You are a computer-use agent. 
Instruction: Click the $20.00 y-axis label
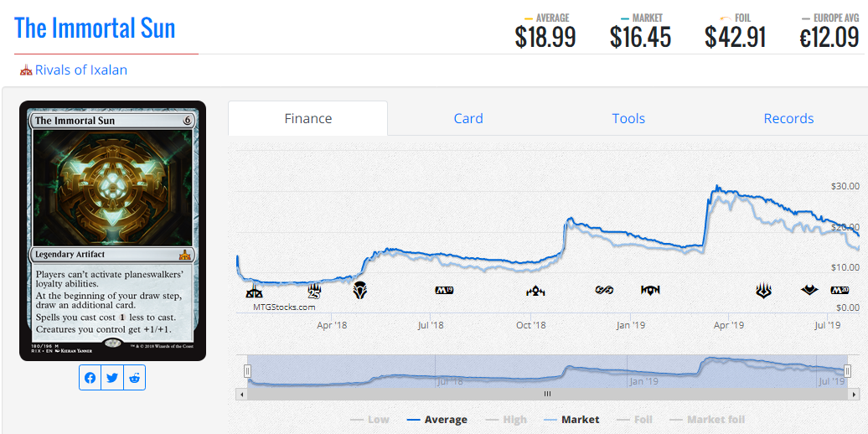tap(845, 227)
